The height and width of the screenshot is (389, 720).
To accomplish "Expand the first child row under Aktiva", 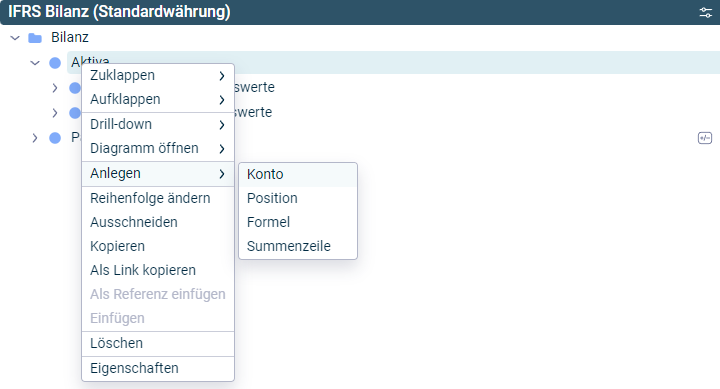I will click(x=55, y=88).
